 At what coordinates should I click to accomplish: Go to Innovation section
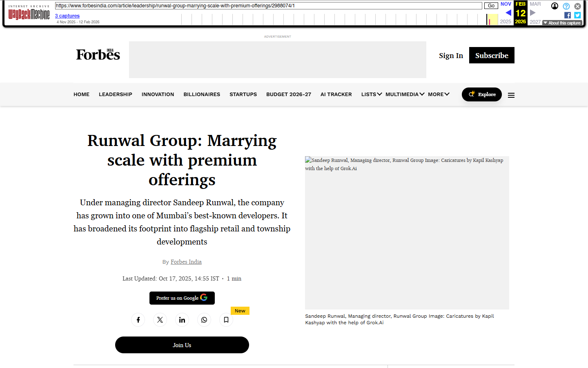(158, 94)
